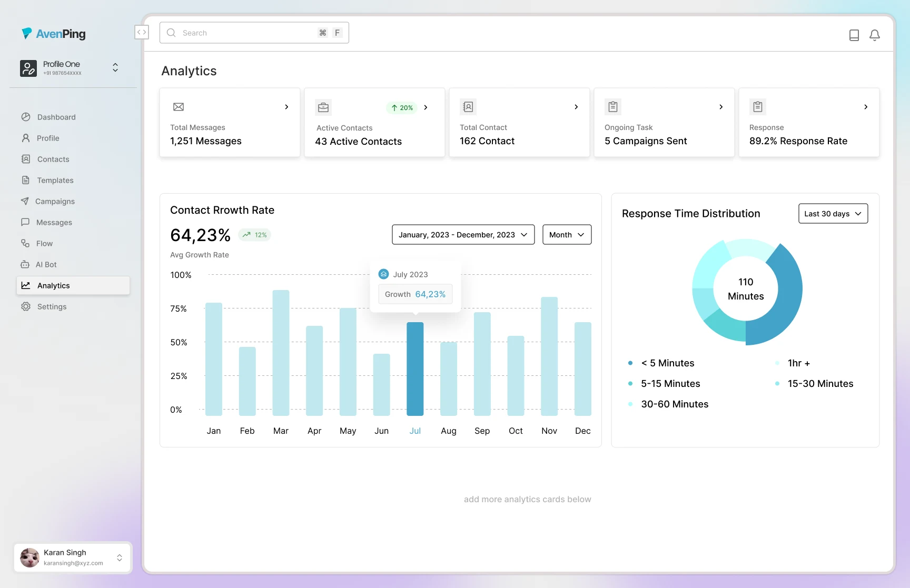Select the Mar bar in the chart
Image resolution: width=910 pixels, height=588 pixels.
[281, 353]
